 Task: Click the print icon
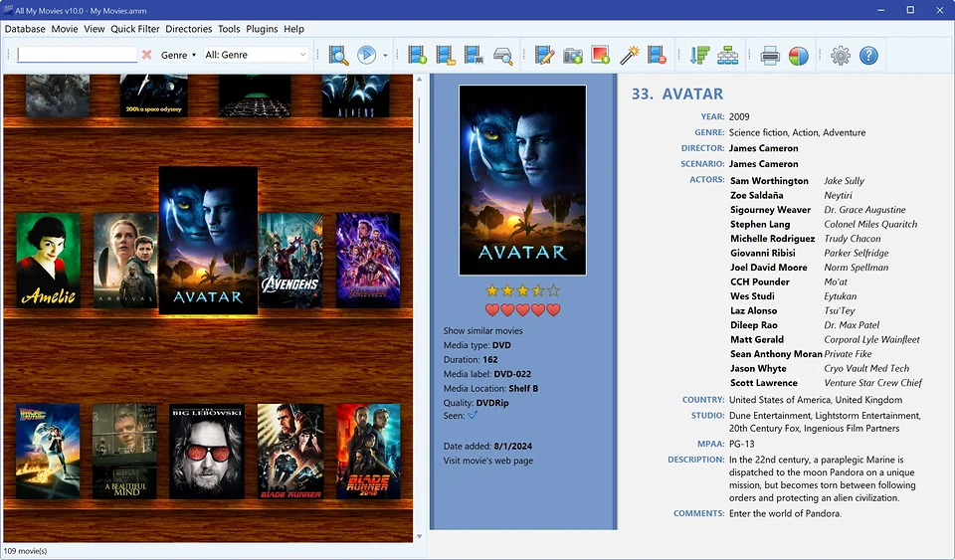[x=770, y=56]
